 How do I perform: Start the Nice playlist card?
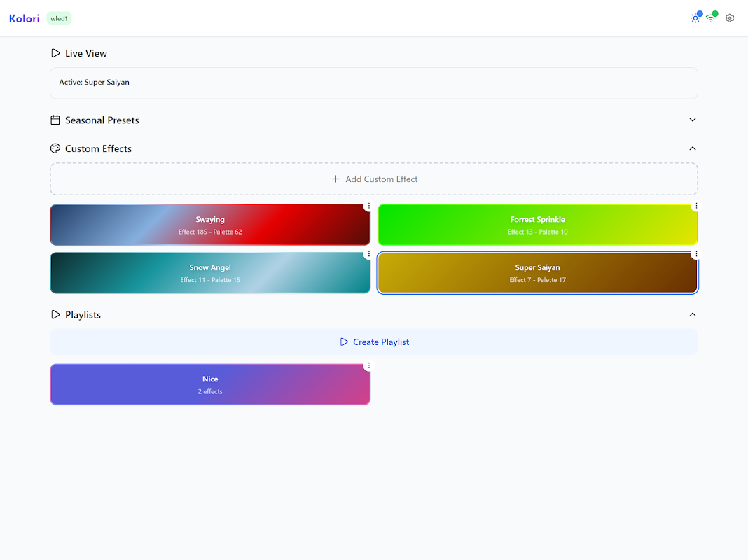(x=210, y=384)
